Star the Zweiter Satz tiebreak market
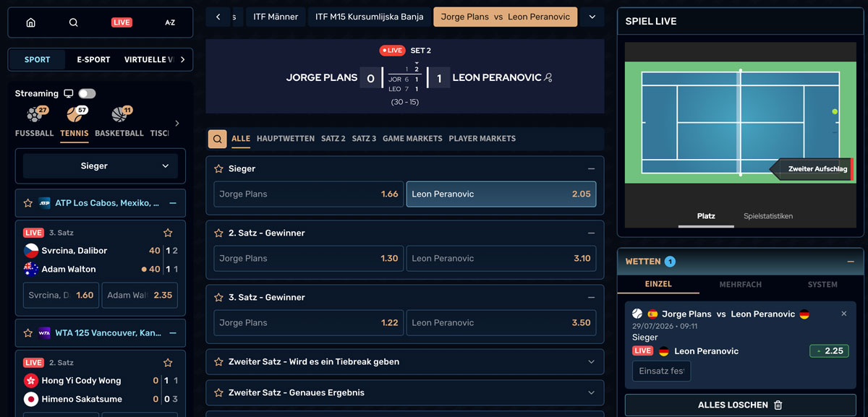Screen dimensions: 868x417 (218, 361)
